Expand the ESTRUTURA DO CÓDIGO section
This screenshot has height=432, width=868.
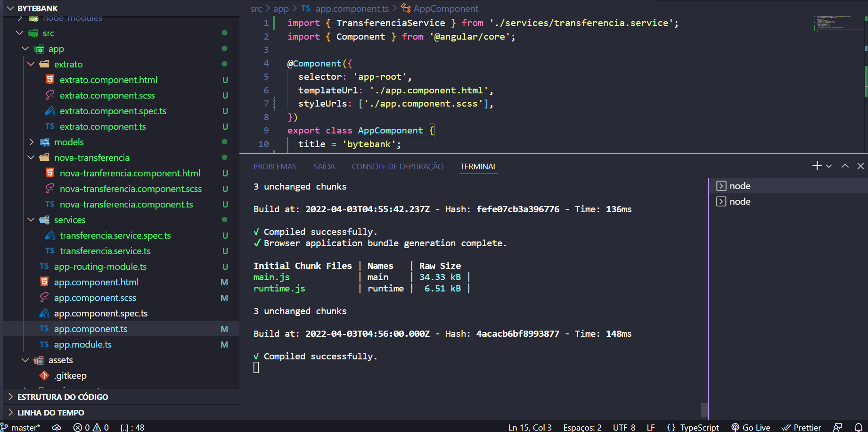[x=63, y=397]
